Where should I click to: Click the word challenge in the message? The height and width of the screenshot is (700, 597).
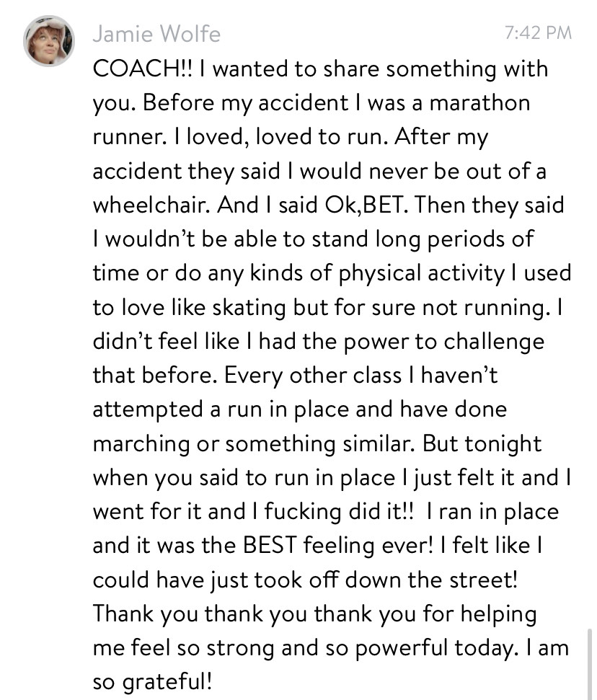[494, 342]
